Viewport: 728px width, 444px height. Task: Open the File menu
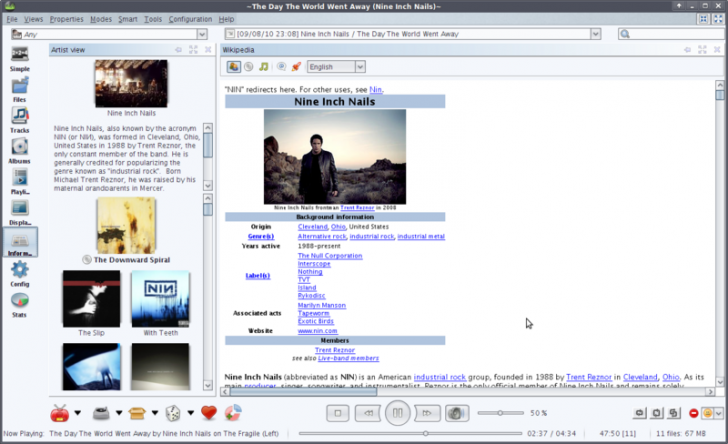coord(12,19)
